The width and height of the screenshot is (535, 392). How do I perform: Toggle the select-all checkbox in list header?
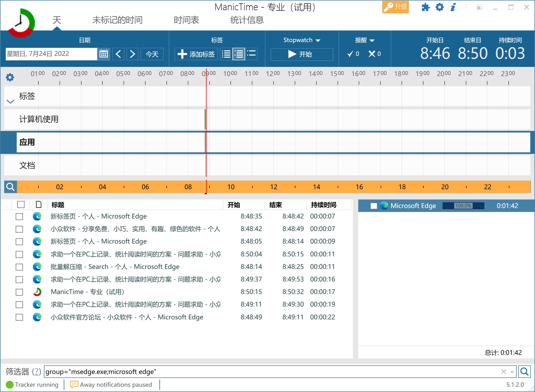21,205
